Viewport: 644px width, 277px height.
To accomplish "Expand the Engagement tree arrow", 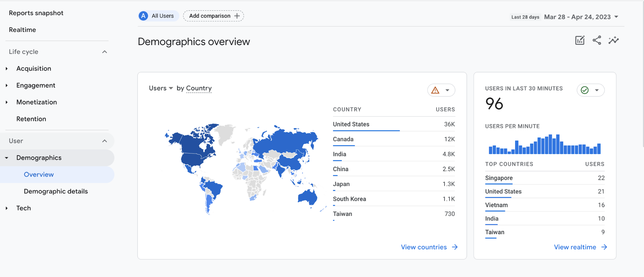I will [6, 85].
